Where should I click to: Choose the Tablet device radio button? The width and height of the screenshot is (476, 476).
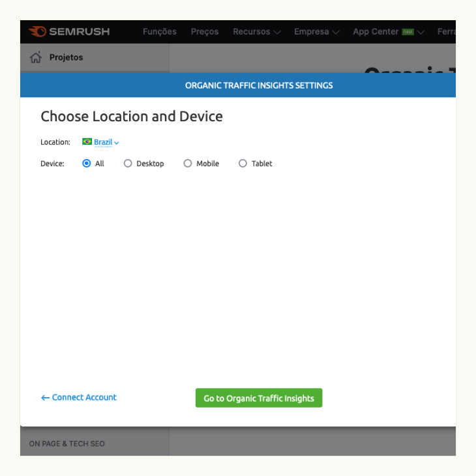coord(243,163)
